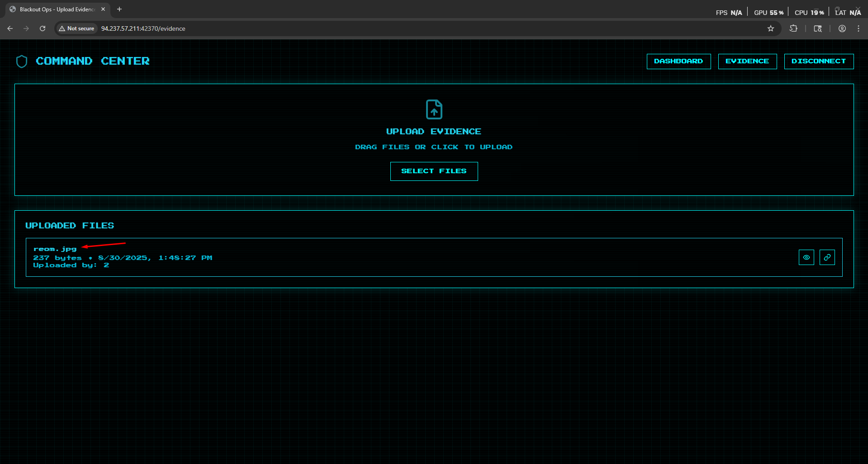Open the Chrome three-dot menu

(859, 28)
